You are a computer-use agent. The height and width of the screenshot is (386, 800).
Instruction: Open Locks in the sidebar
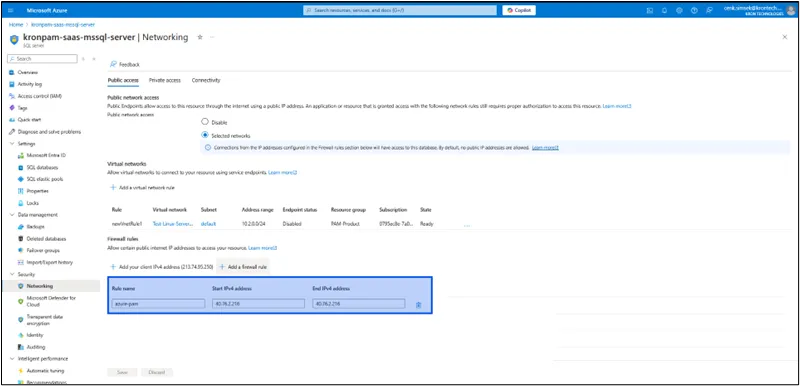coord(32,203)
